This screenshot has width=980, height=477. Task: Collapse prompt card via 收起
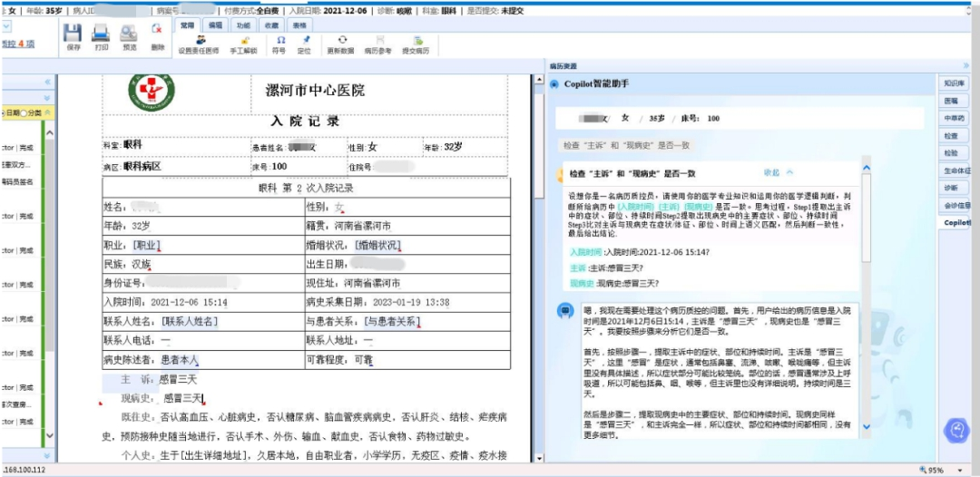[779, 172]
